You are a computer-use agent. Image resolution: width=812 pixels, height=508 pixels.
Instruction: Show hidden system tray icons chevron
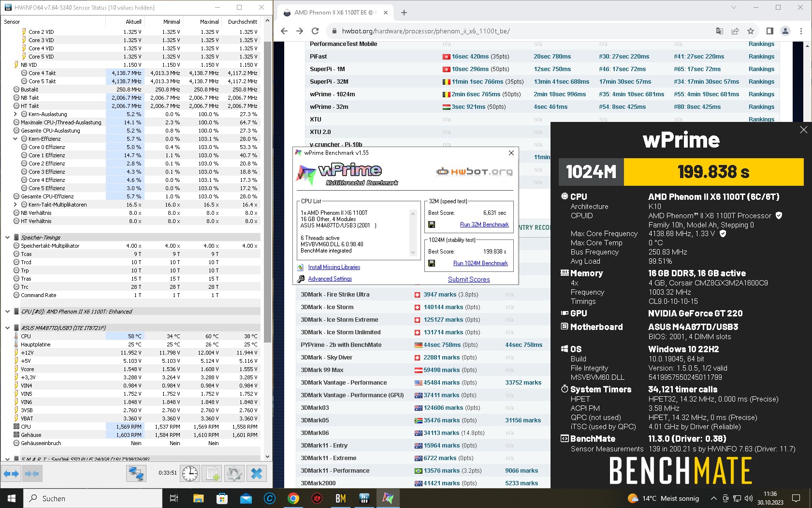[x=713, y=498]
